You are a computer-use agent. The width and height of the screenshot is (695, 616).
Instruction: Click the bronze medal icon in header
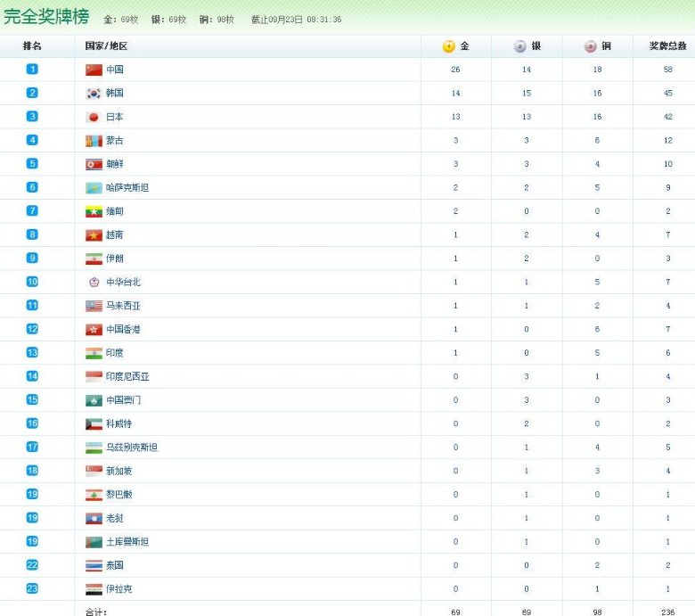point(591,46)
